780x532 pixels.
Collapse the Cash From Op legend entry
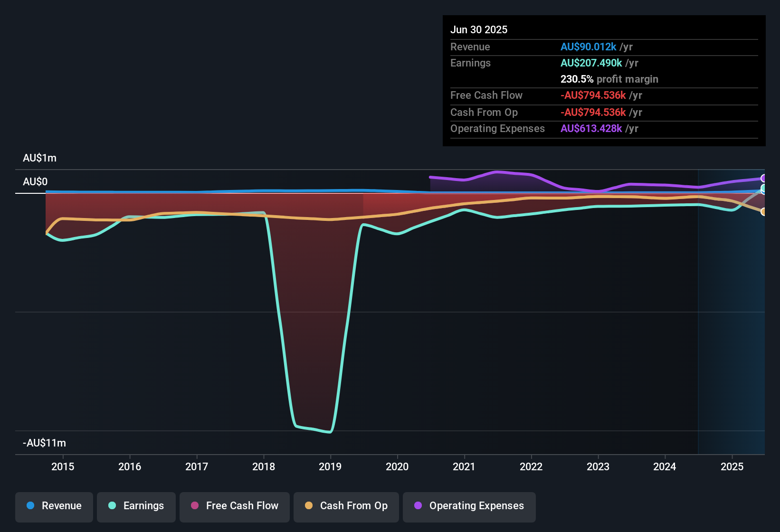coord(346,506)
